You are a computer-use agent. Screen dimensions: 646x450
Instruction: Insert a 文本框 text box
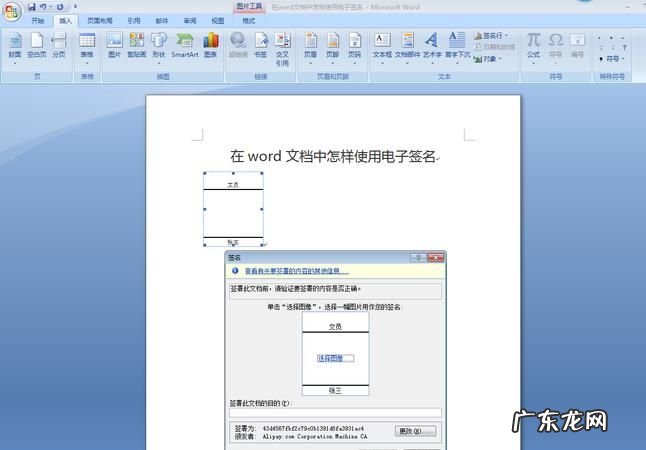(382, 45)
